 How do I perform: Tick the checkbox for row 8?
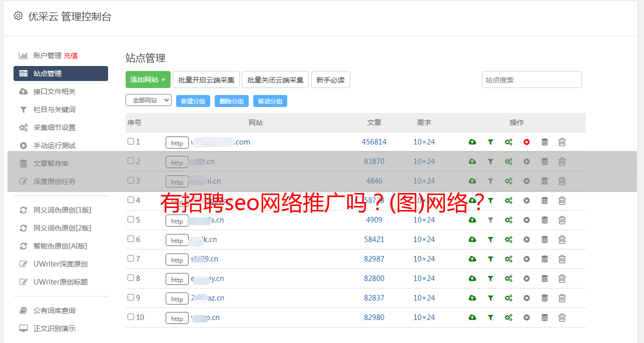pos(131,278)
